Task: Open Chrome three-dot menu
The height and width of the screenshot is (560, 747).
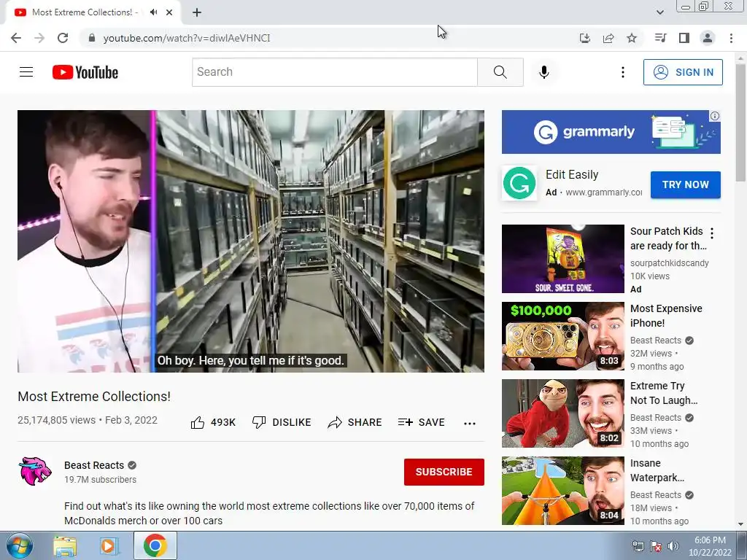Action: [731, 38]
